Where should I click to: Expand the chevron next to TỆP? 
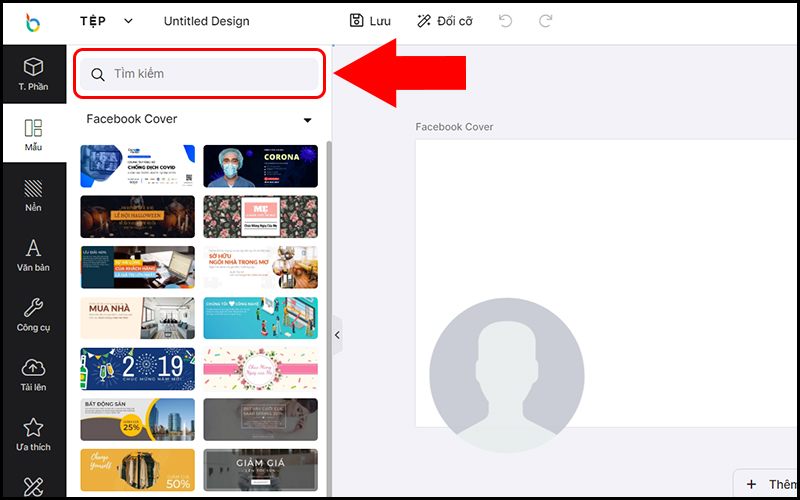[129, 21]
